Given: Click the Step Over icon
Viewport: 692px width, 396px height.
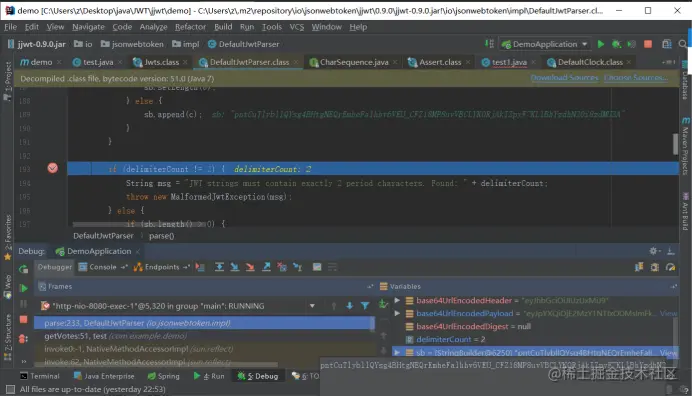Looking at the screenshot, I should point(219,267).
